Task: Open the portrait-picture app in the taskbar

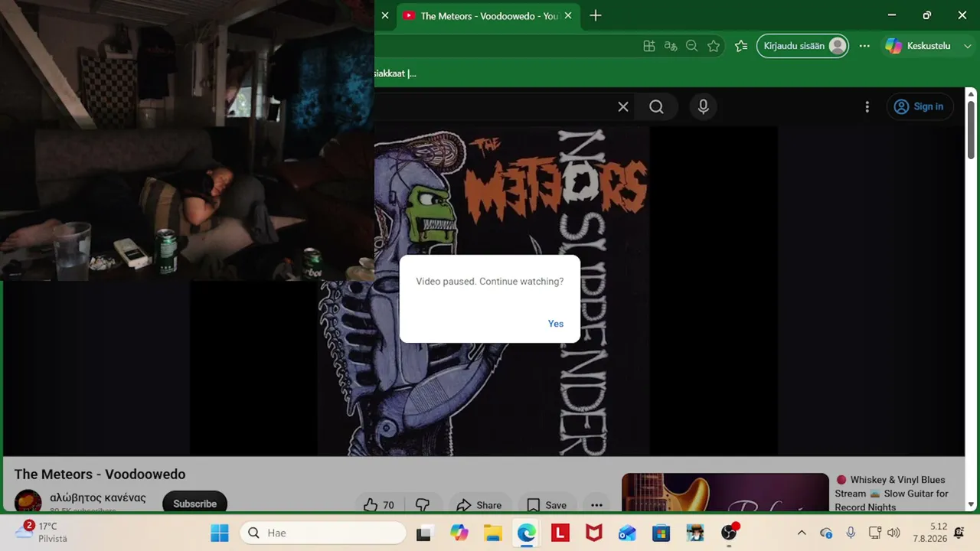Action: (694, 533)
